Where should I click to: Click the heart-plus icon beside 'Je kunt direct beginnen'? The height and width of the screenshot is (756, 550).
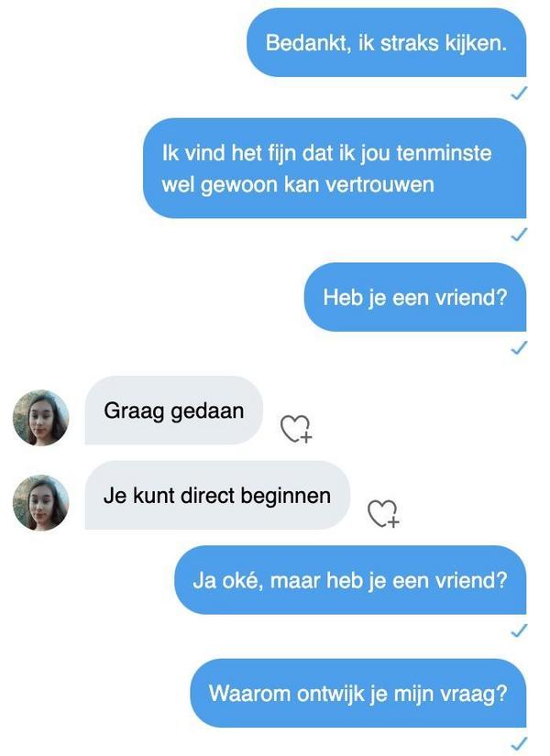pos(383,513)
